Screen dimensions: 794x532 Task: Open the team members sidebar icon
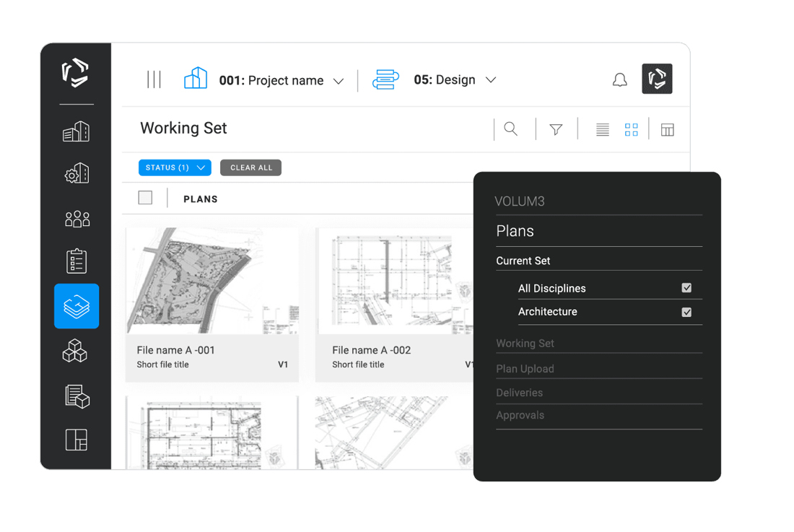(77, 219)
